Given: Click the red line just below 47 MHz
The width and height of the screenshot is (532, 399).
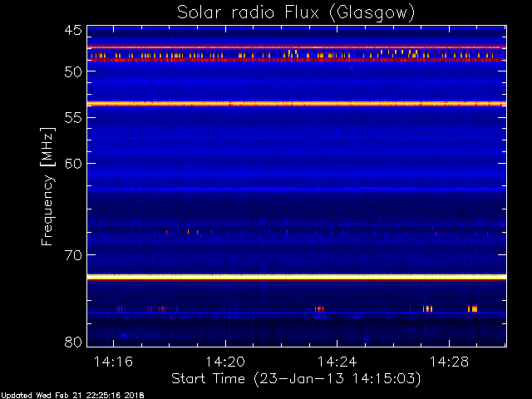Looking at the screenshot, I should (x=297, y=47).
